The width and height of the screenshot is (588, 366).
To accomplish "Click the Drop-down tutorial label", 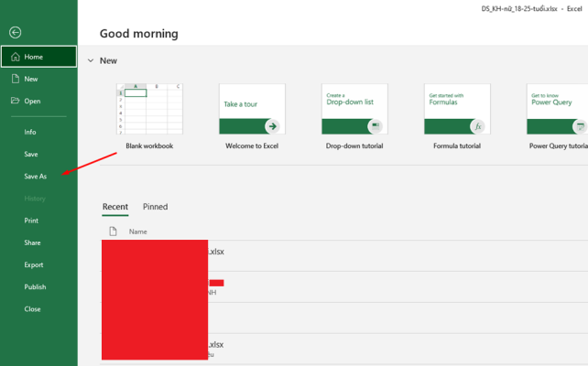I will pyautogui.click(x=354, y=145).
